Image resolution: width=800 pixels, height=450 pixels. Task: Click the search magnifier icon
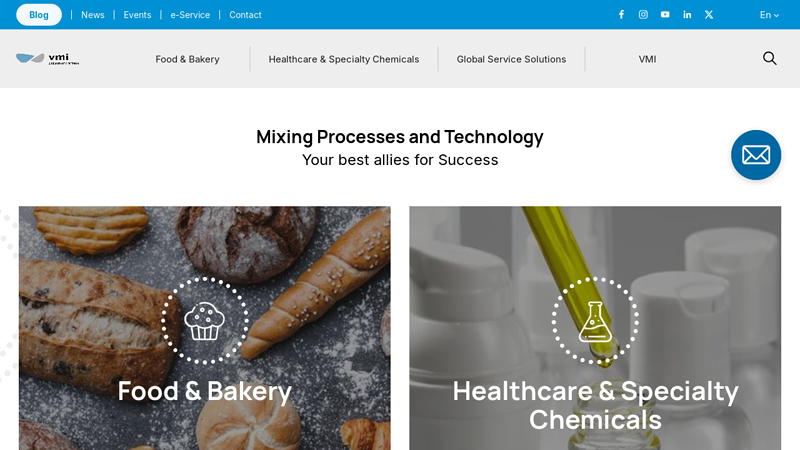pos(769,58)
